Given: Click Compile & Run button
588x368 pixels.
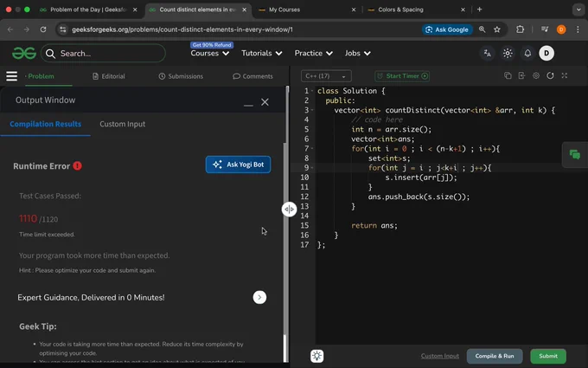Looking at the screenshot, I should pyautogui.click(x=495, y=356).
